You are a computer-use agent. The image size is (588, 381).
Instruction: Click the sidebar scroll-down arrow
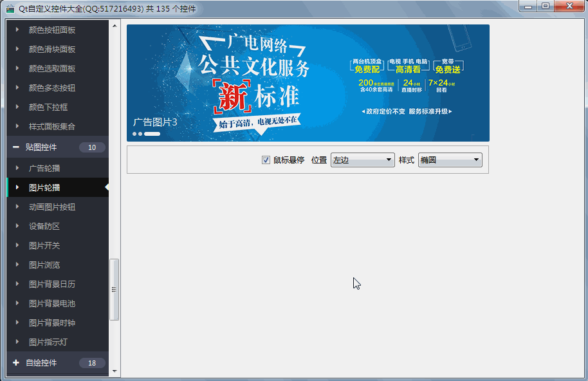(115, 371)
